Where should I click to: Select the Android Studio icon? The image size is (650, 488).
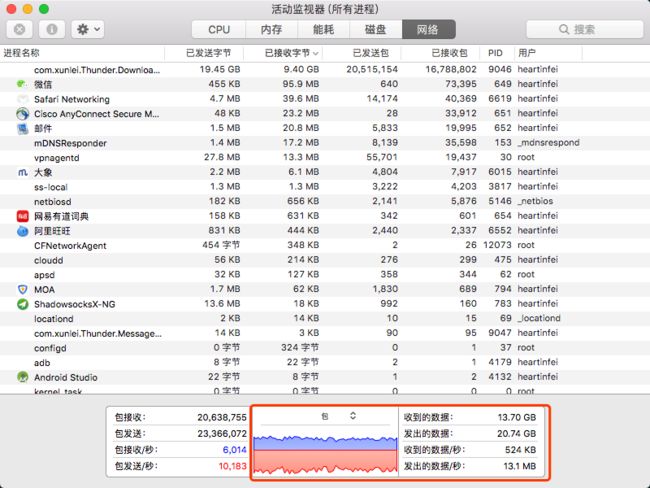coord(22,377)
